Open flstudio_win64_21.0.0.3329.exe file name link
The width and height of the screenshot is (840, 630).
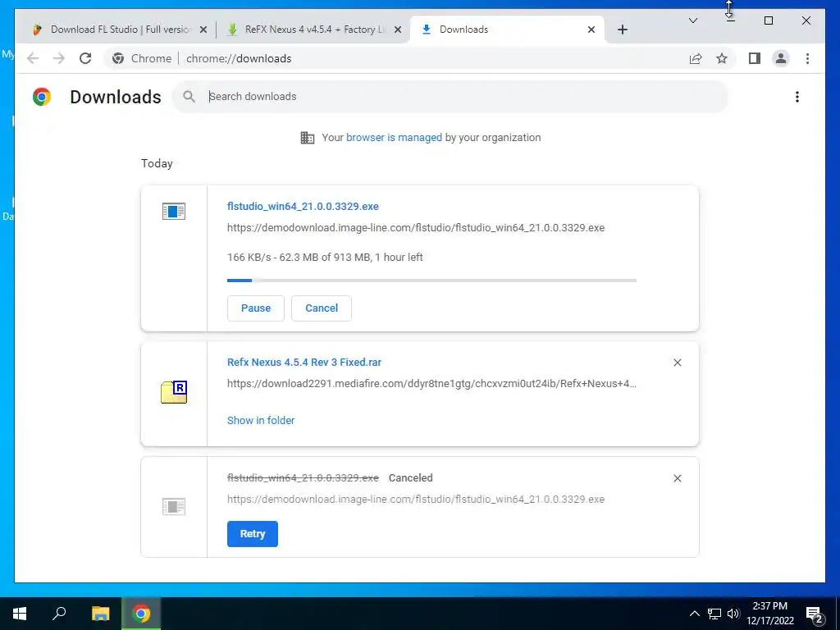pyautogui.click(x=303, y=206)
